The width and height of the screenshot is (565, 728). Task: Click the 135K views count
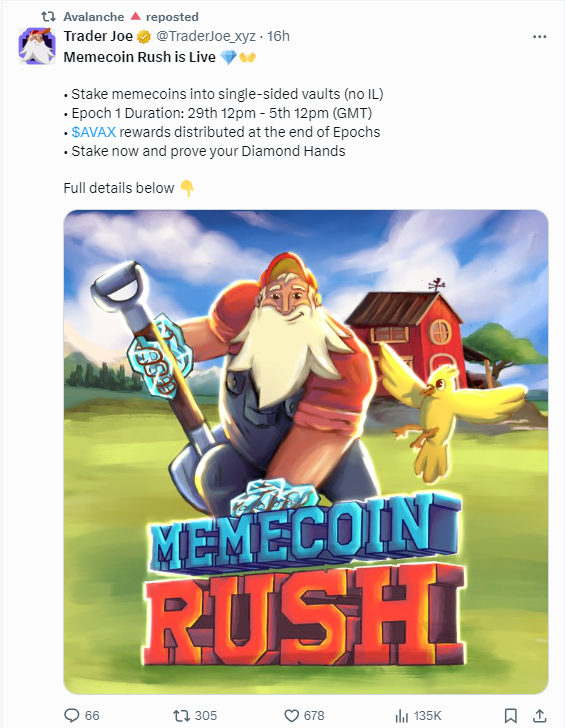pyautogui.click(x=428, y=715)
